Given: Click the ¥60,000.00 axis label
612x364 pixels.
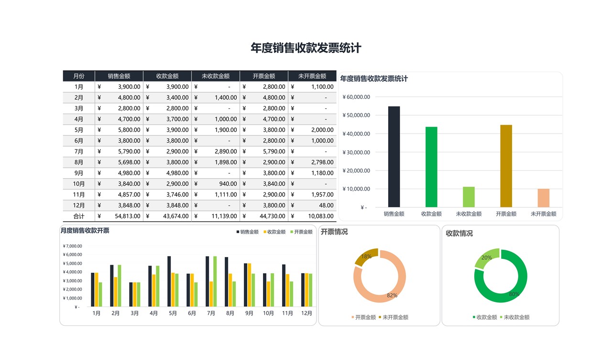Looking at the screenshot, I should click(x=355, y=97).
